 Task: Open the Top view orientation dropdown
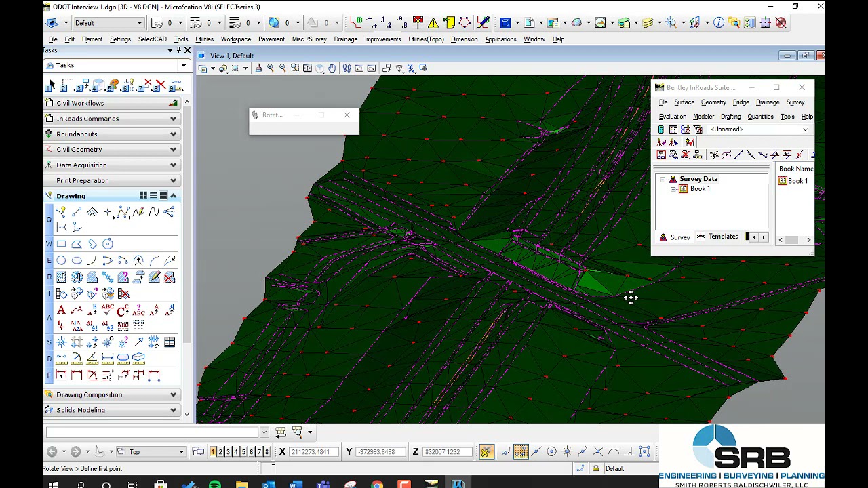pos(181,452)
